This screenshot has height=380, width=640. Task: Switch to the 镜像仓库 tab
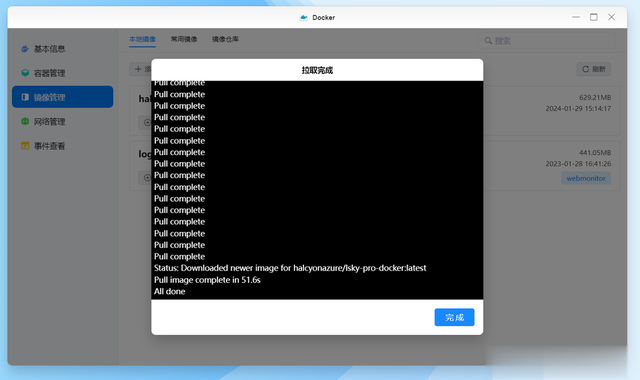point(225,39)
